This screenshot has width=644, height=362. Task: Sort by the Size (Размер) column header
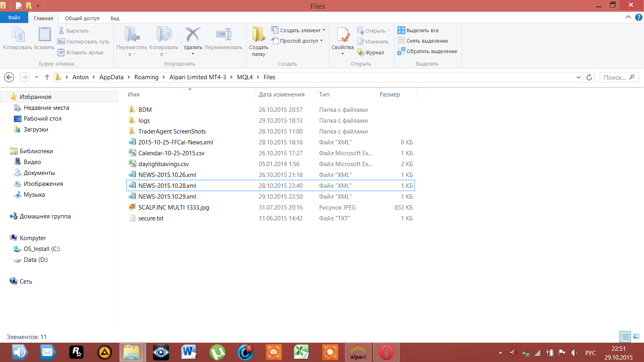(390, 95)
